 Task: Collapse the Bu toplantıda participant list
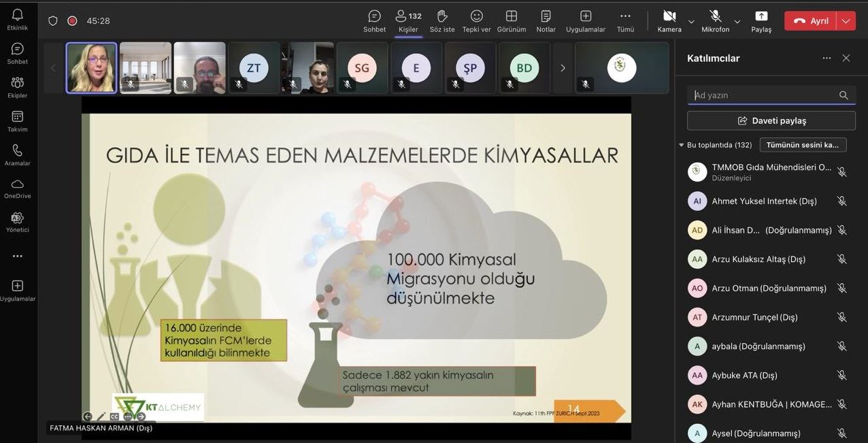coord(682,145)
